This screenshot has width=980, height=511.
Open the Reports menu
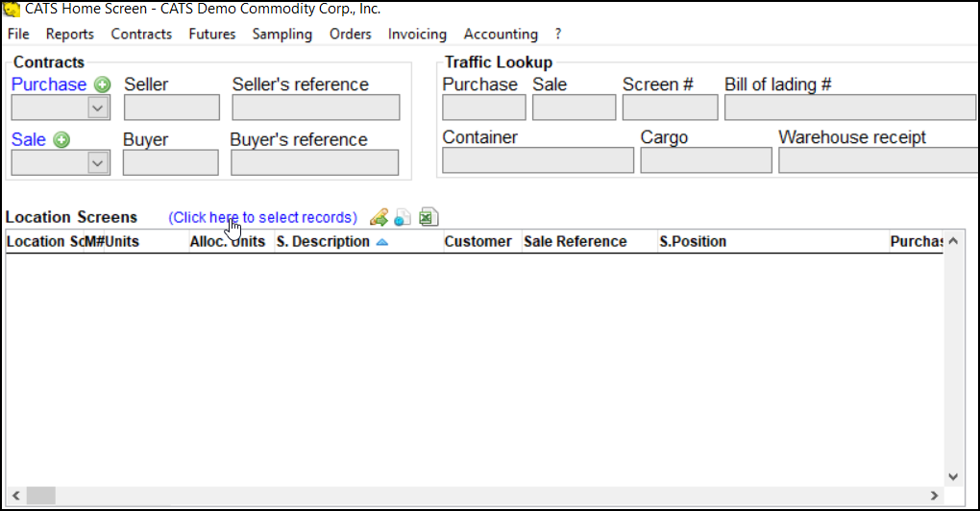pos(70,35)
